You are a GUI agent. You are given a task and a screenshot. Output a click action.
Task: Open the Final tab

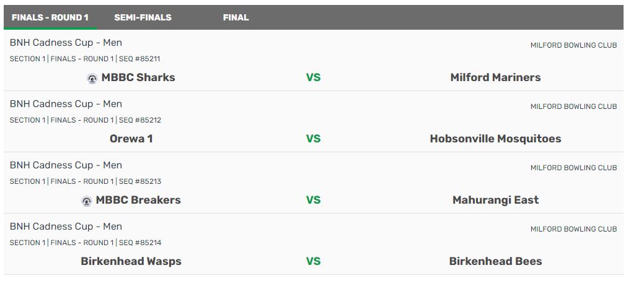coord(236,18)
